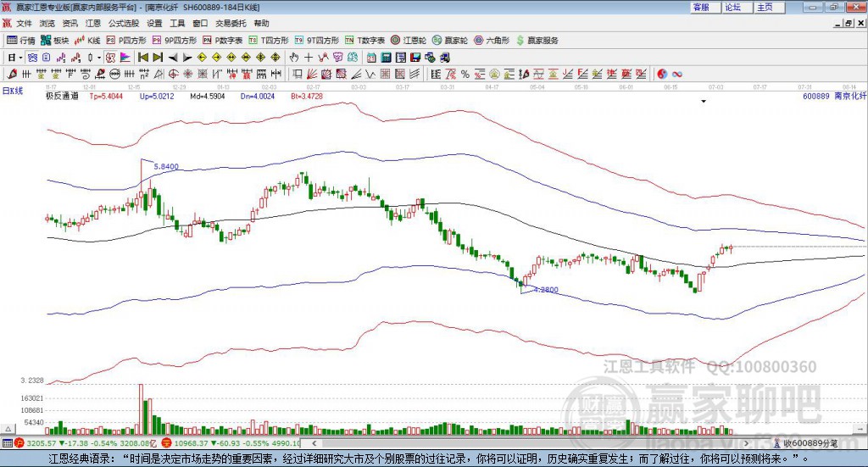Click the 主页 homepage button
This screenshot has width=868, height=467.
click(768, 7)
